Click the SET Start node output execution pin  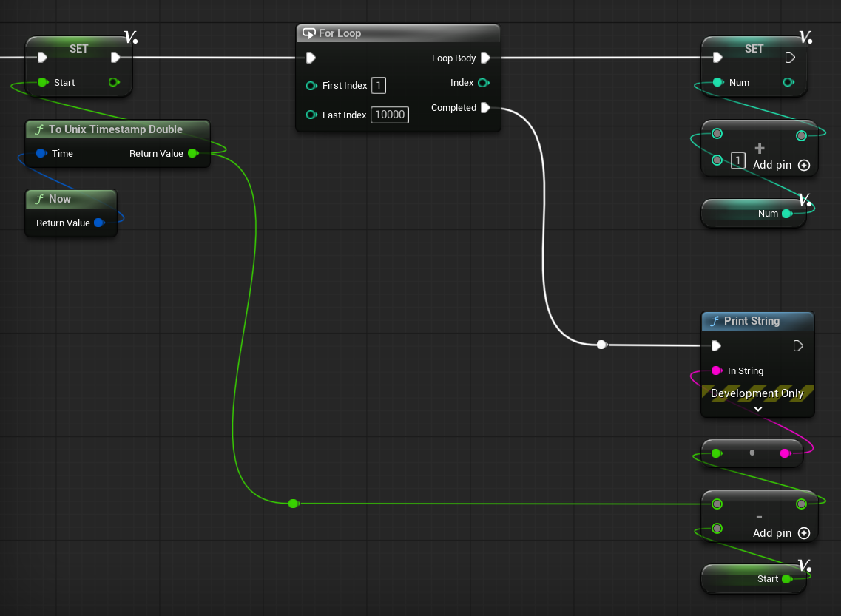[115, 58]
